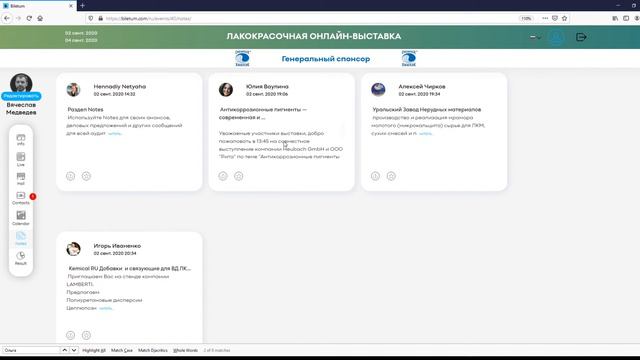This screenshot has width=640, height=360.
Task: Open the page actions three-dots menu
Action: click(x=545, y=18)
